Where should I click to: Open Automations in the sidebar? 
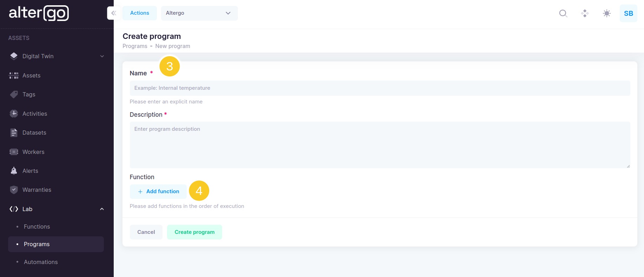tap(41, 262)
